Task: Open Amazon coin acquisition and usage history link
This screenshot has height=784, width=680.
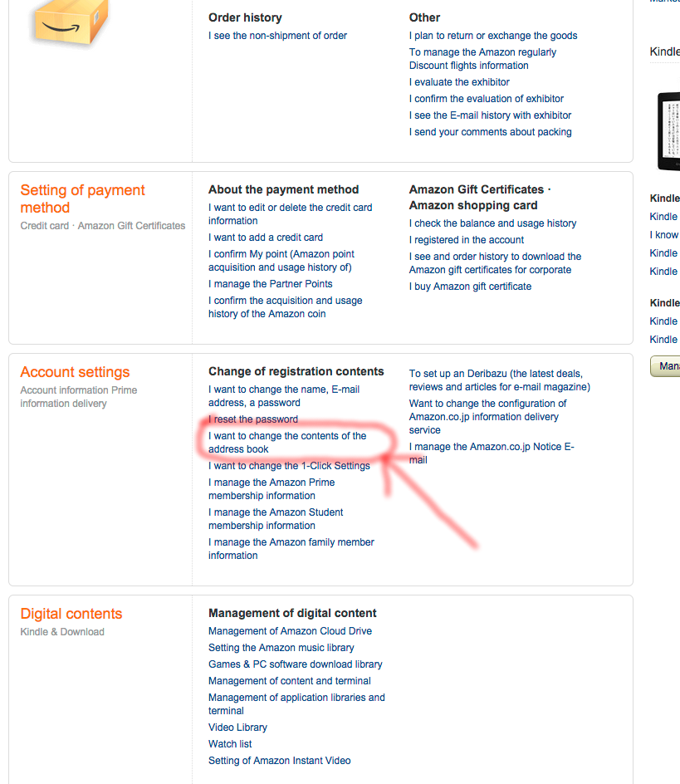Action: coord(285,307)
